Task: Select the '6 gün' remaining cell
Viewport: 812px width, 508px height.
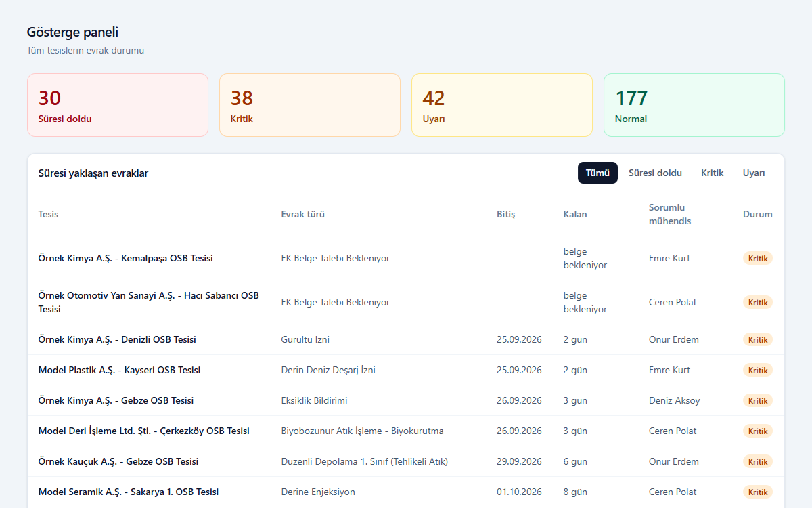Action: tap(575, 461)
